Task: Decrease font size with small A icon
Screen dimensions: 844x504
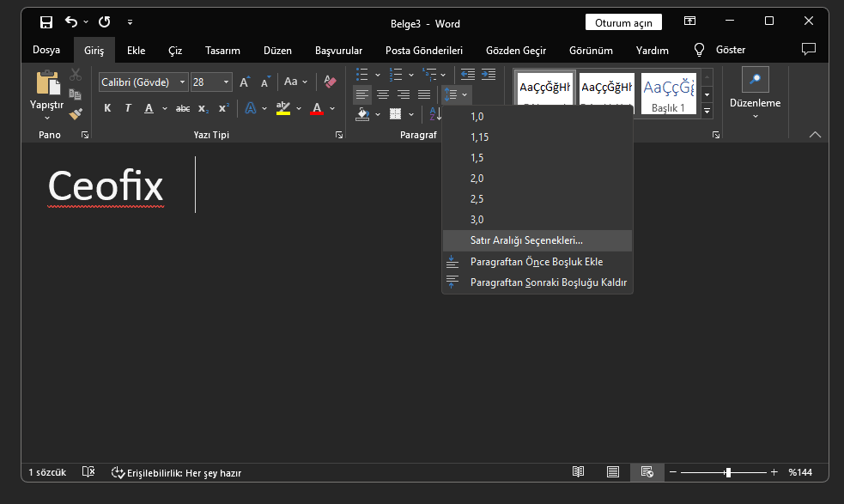Action: pyautogui.click(x=265, y=82)
